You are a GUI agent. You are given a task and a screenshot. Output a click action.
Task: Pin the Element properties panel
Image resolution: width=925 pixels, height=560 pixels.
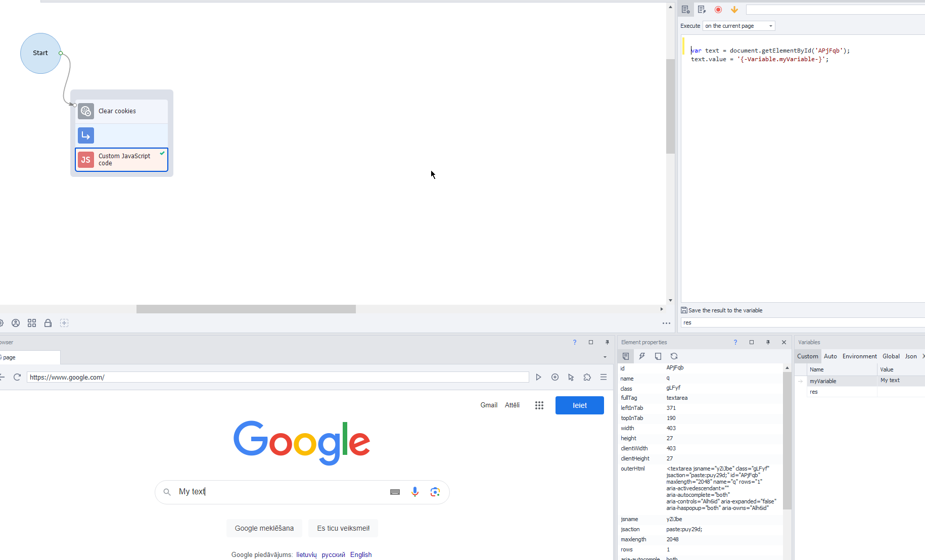pos(768,342)
